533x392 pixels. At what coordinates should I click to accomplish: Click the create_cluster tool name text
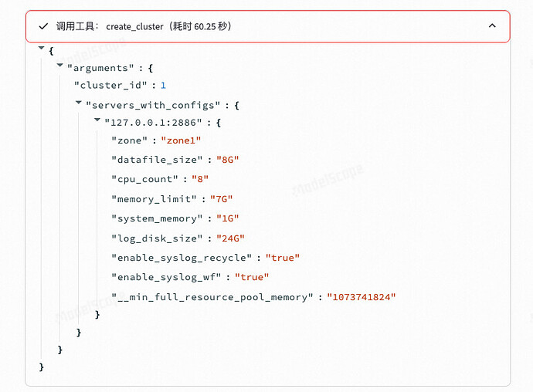tap(134, 26)
